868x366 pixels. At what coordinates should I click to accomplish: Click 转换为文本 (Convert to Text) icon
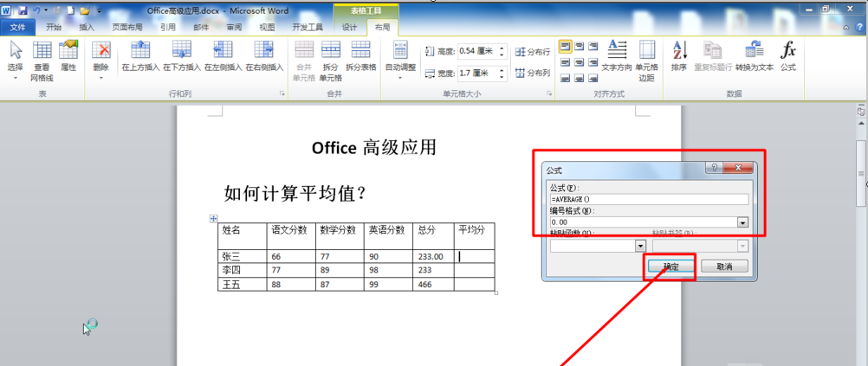click(754, 50)
